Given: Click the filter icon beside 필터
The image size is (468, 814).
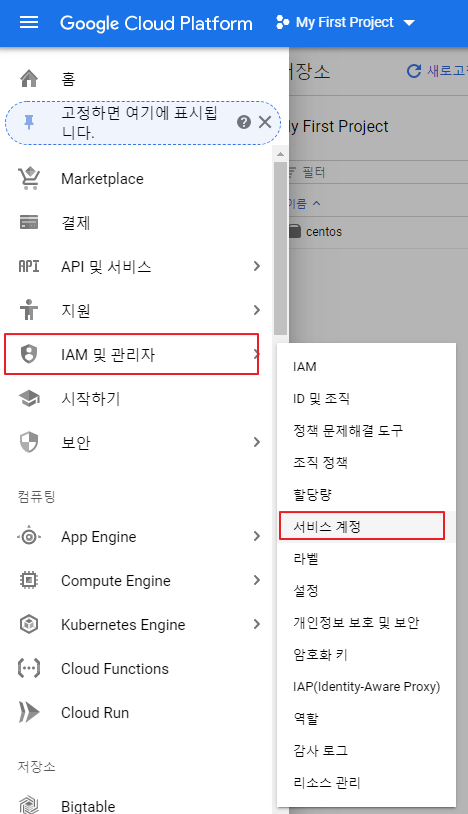Looking at the screenshot, I should pos(293,172).
